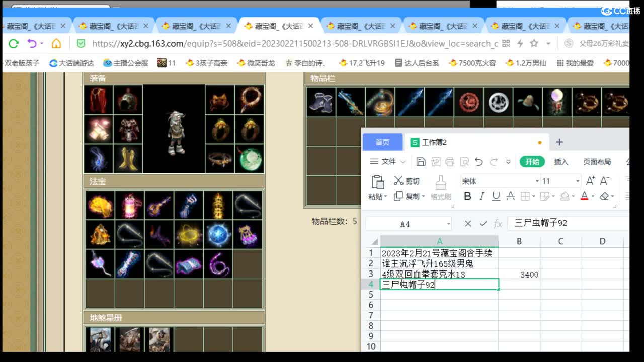
Task: Bookmark this page with the star icon
Action: pyautogui.click(x=534, y=44)
